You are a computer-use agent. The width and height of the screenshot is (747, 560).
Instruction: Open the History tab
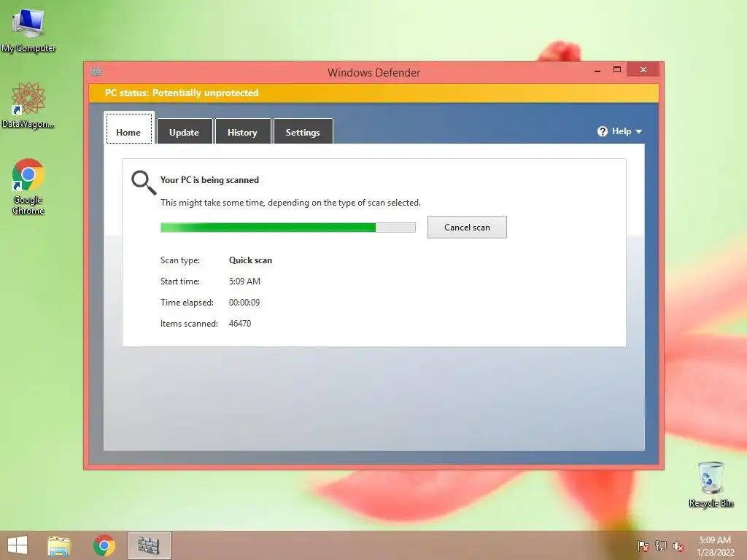coord(242,133)
